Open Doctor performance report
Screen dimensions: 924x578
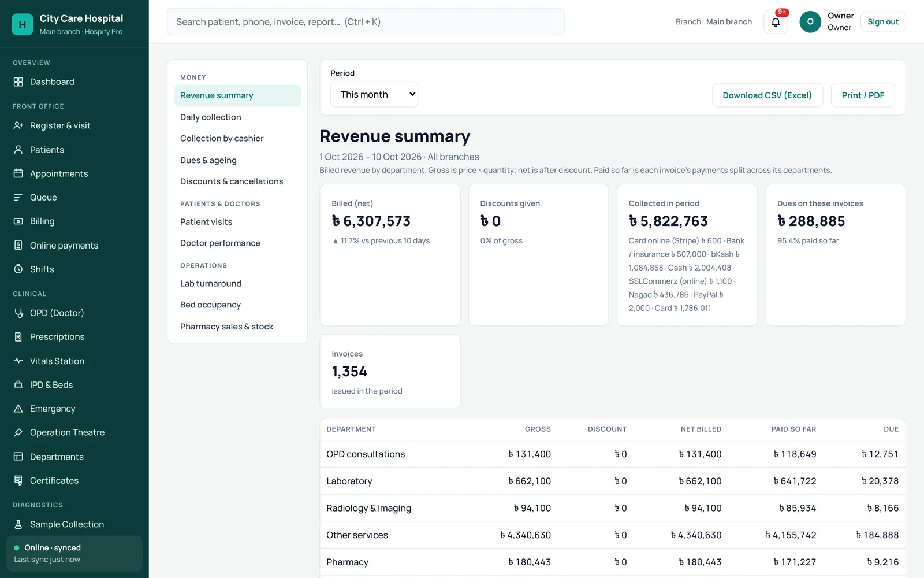click(220, 243)
